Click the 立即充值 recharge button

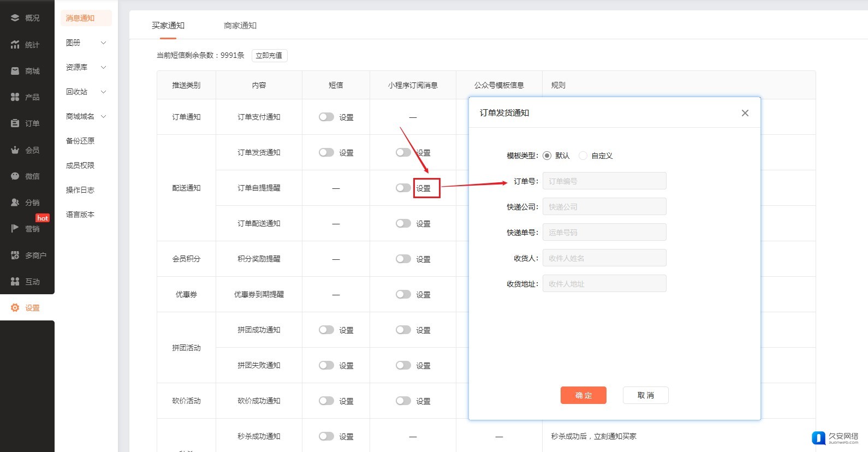pos(269,56)
